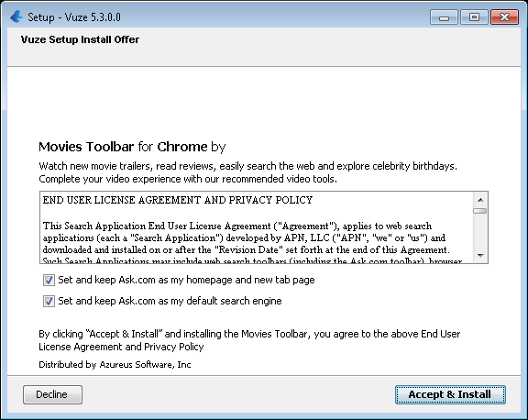
Task: Click the license agreement scrollbar thumb
Action: (x=480, y=211)
